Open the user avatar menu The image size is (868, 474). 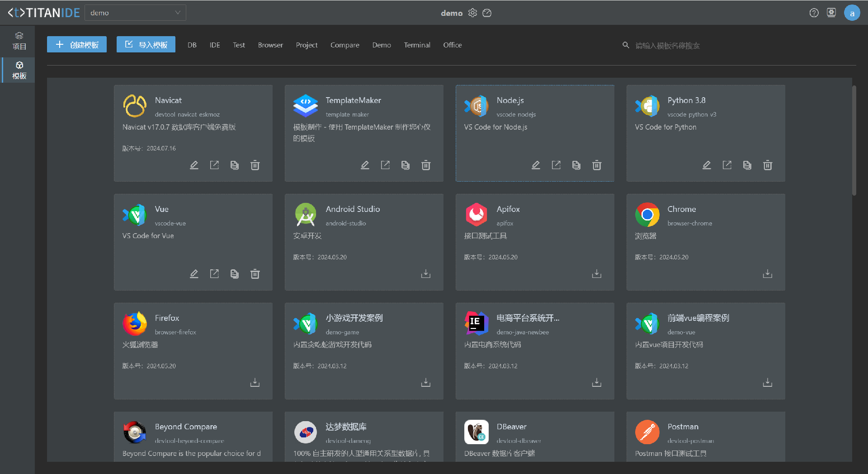852,13
